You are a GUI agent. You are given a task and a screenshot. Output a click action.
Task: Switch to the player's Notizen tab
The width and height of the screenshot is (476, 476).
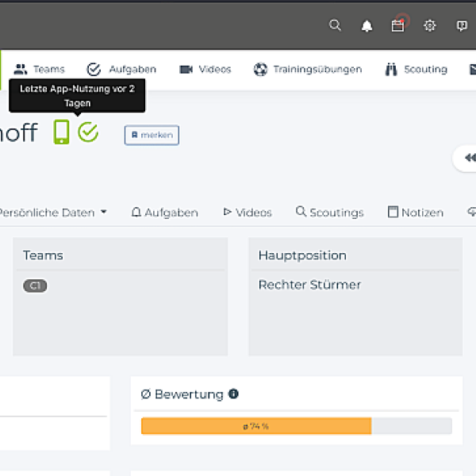click(415, 213)
